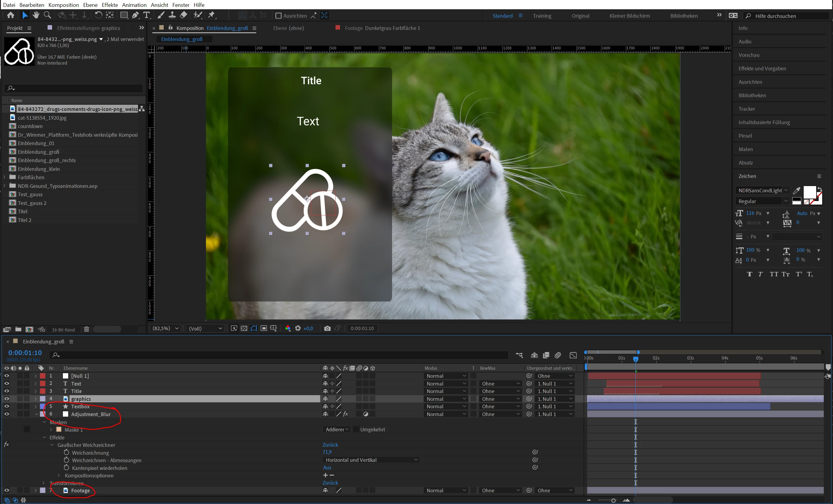Switch to Effekteinstellungen graphics tab
This screenshot has width=833, height=504.
[88, 28]
